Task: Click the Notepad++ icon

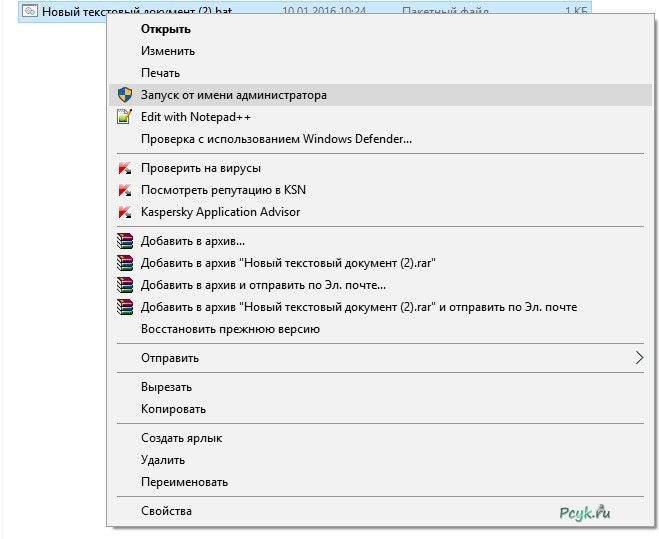Action: [x=124, y=116]
